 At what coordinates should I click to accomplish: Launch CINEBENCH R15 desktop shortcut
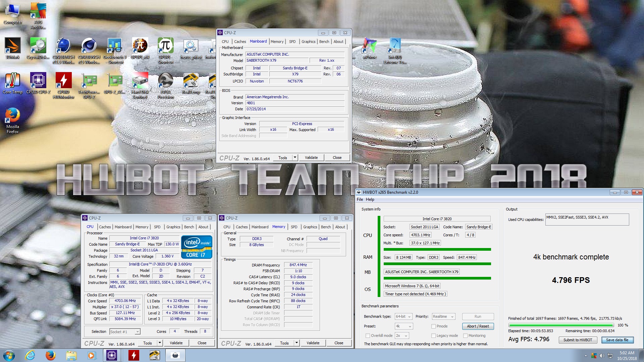(x=89, y=50)
